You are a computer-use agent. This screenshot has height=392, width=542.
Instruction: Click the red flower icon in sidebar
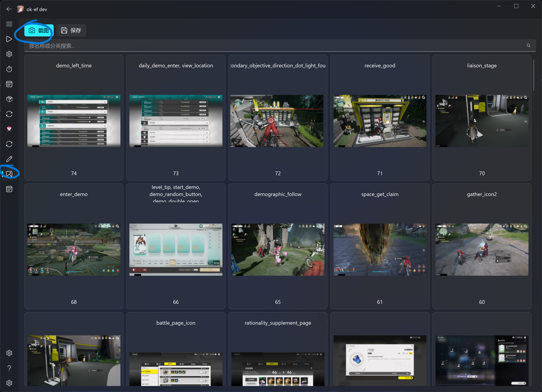click(x=9, y=129)
